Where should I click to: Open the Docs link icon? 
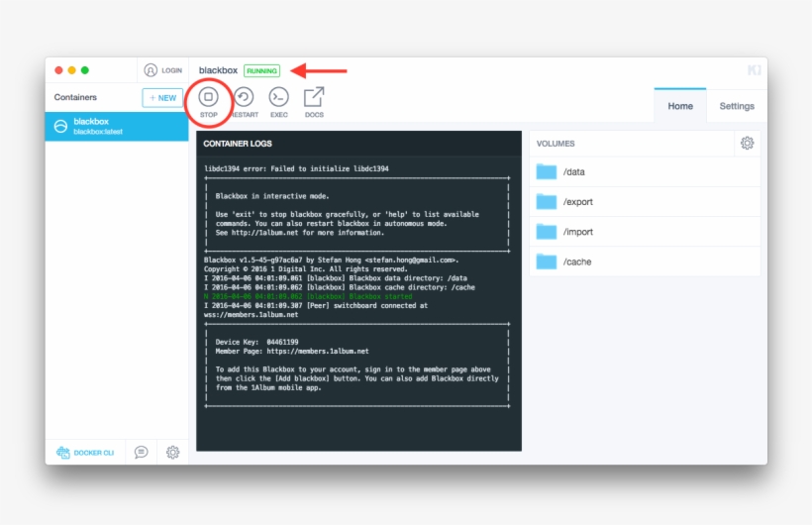click(314, 103)
